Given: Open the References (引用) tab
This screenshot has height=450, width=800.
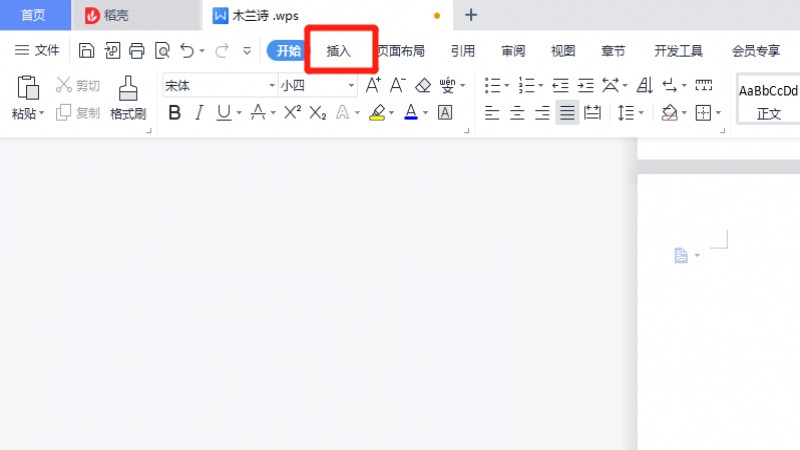Looking at the screenshot, I should [463, 51].
